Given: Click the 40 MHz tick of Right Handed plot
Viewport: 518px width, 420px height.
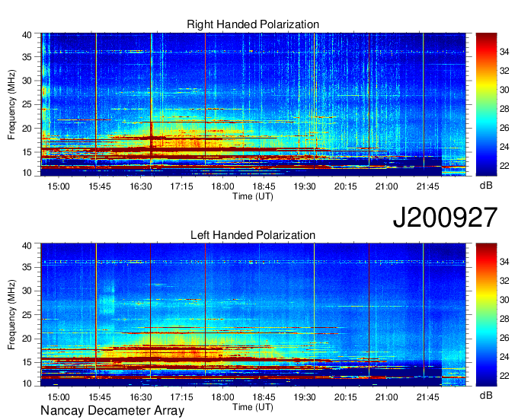Looking at the screenshot, I should point(27,35).
